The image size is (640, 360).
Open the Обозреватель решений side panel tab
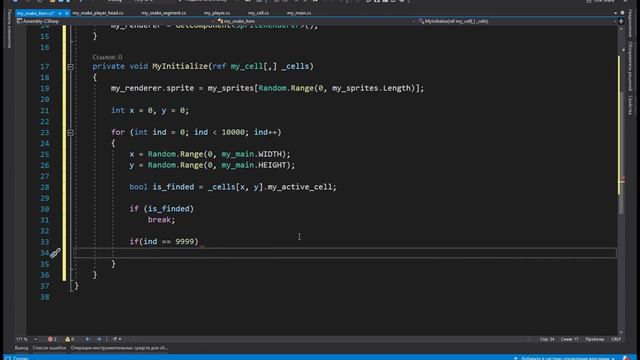pos(631,65)
